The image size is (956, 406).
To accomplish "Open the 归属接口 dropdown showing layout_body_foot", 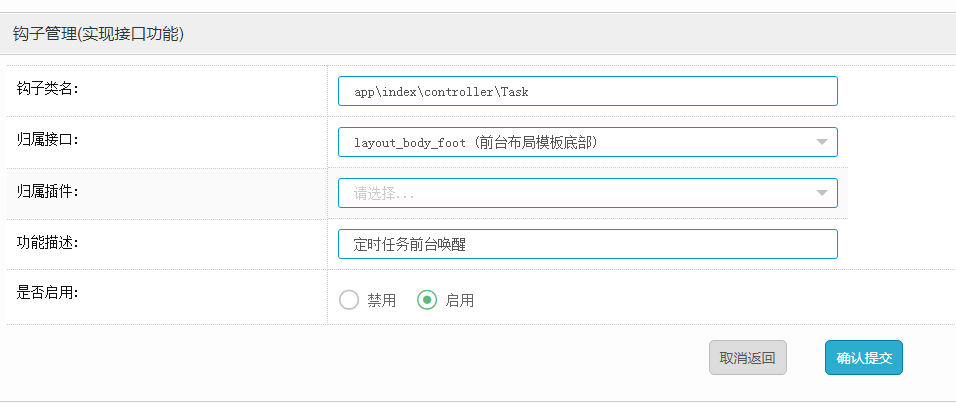I will tap(587, 142).
